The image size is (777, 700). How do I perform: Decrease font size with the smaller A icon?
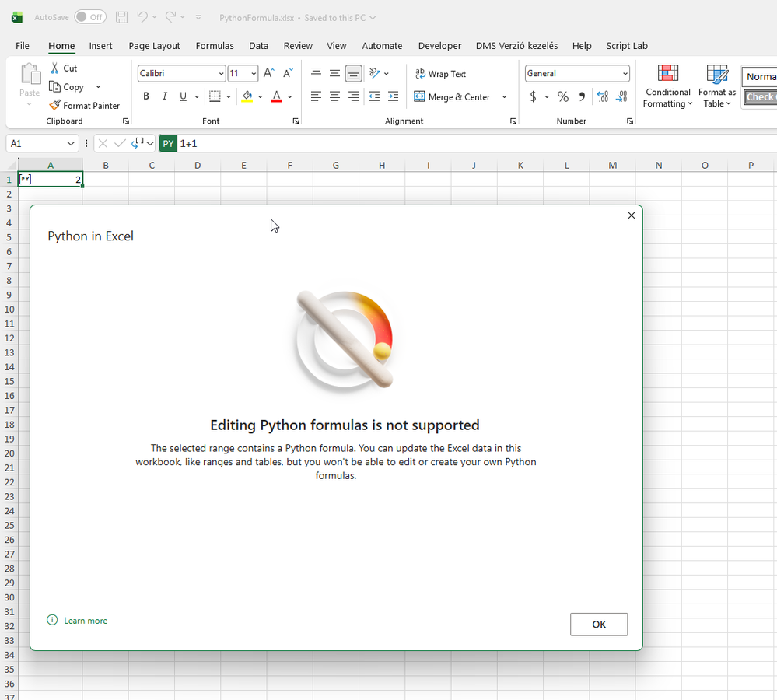288,73
